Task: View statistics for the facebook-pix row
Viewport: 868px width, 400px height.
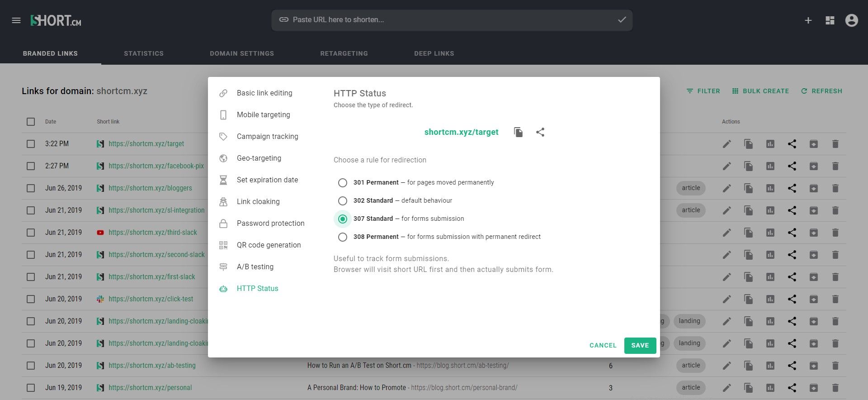Action: coord(770,166)
